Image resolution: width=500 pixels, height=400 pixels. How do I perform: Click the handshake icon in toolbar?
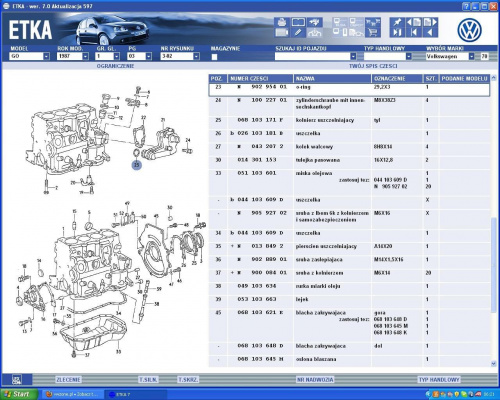coord(315,22)
